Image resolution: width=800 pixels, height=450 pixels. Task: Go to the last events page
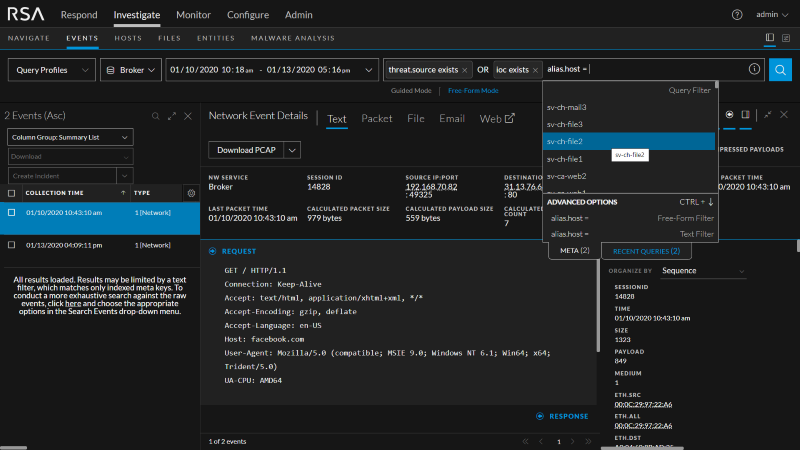588,441
